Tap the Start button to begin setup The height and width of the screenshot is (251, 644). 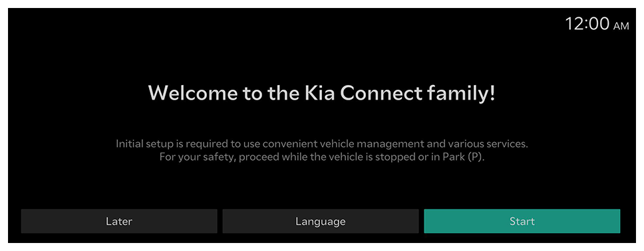(522, 221)
